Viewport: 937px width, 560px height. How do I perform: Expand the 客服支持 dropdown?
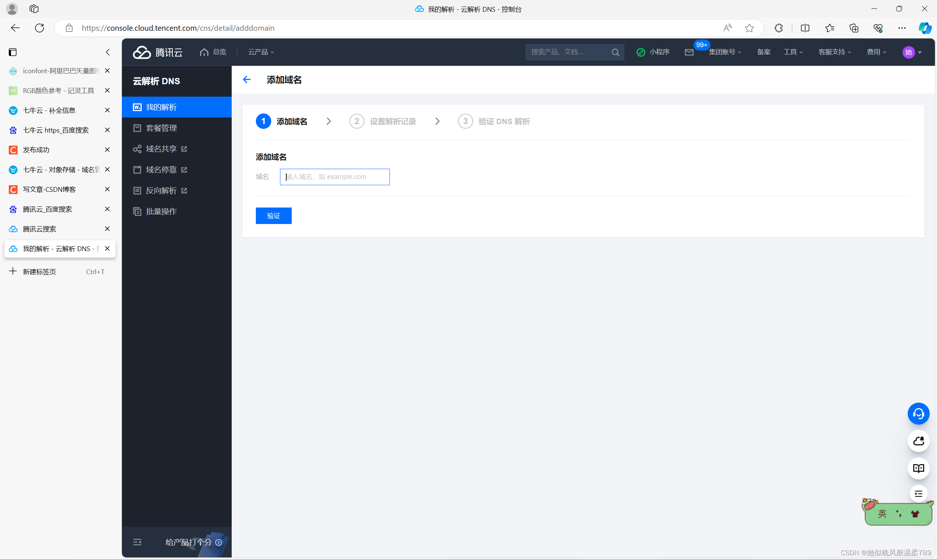[x=835, y=52]
